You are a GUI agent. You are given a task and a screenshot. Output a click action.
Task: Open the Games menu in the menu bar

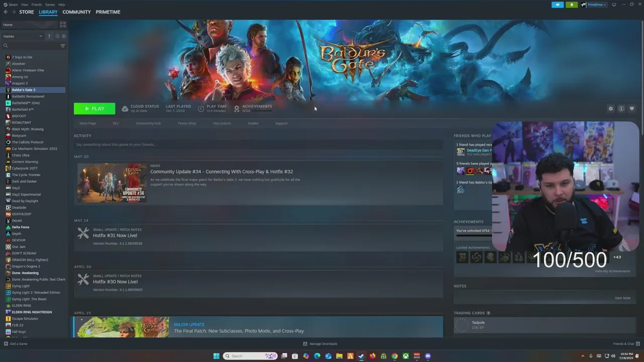coord(50,5)
